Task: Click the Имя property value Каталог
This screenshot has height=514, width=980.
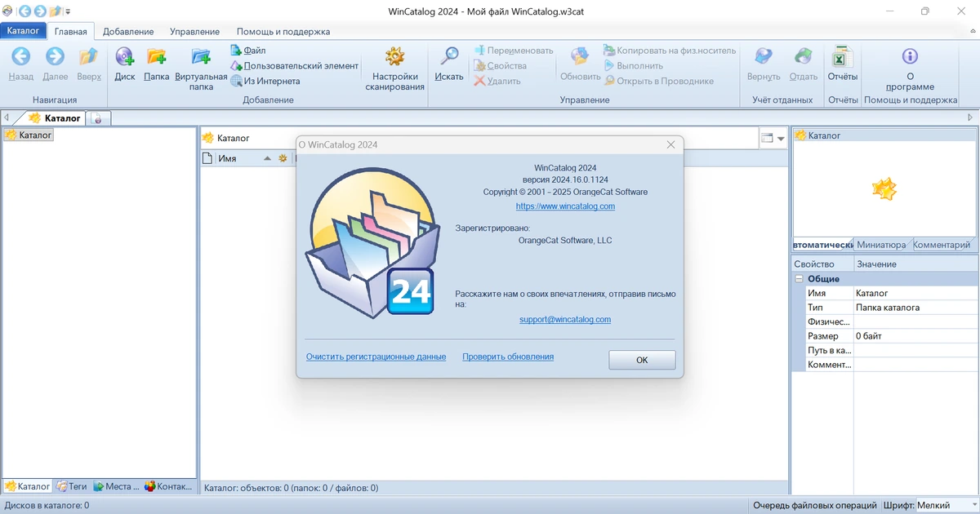Action: click(x=915, y=293)
